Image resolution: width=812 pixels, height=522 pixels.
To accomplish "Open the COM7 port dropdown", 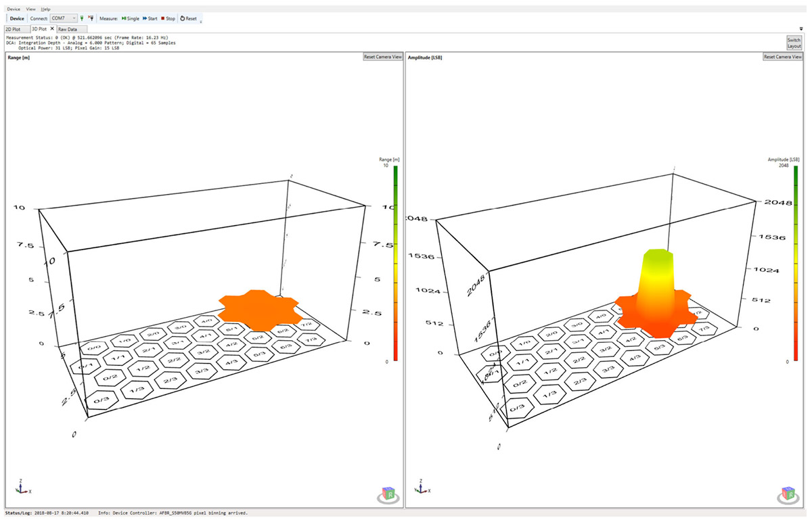I will [74, 18].
